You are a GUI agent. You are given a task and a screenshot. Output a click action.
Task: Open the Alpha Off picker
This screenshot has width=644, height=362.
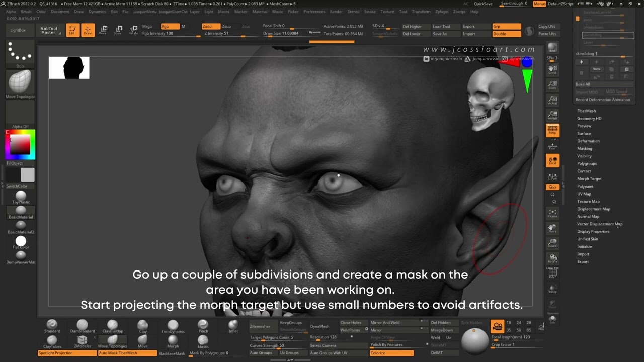[x=20, y=115]
